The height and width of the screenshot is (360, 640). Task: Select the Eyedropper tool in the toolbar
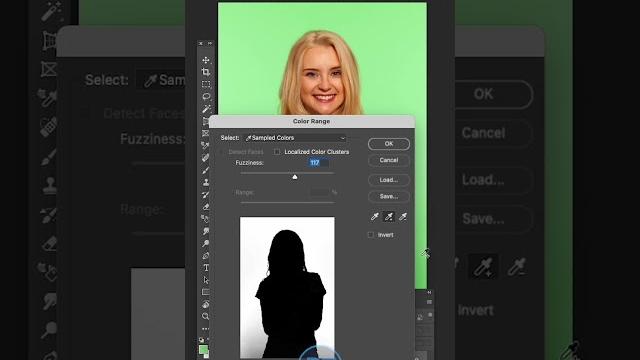coord(205,145)
